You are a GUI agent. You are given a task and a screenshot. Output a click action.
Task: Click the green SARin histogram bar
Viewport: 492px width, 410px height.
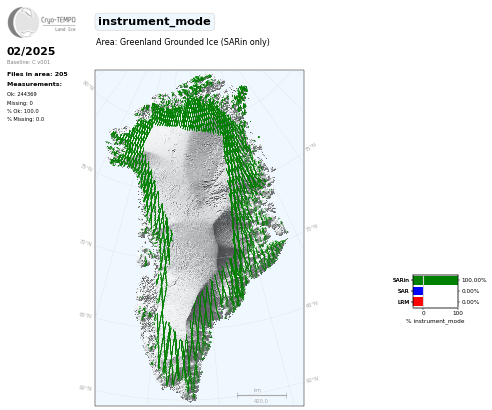pyautogui.click(x=435, y=280)
